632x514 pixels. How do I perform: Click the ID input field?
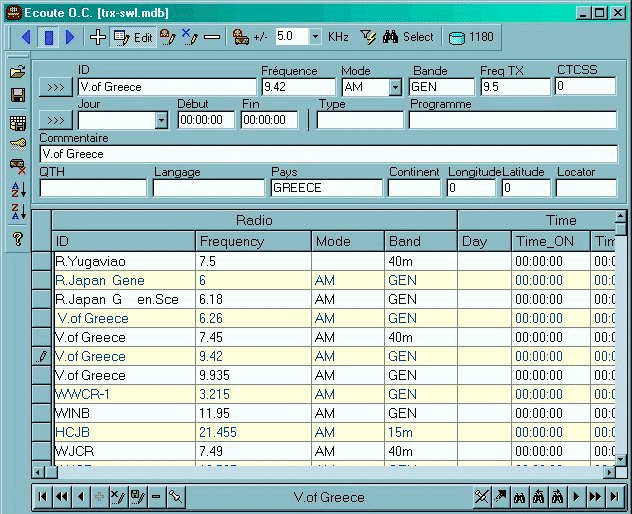pos(167,87)
